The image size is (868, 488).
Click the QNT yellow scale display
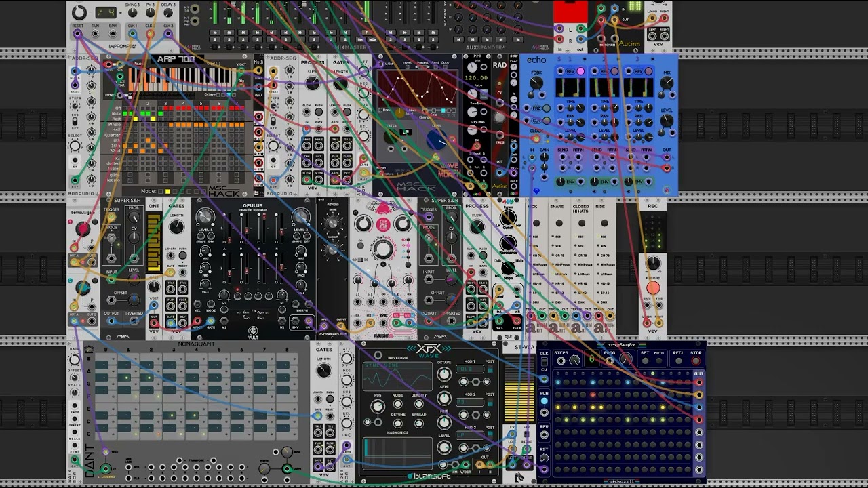(154, 243)
